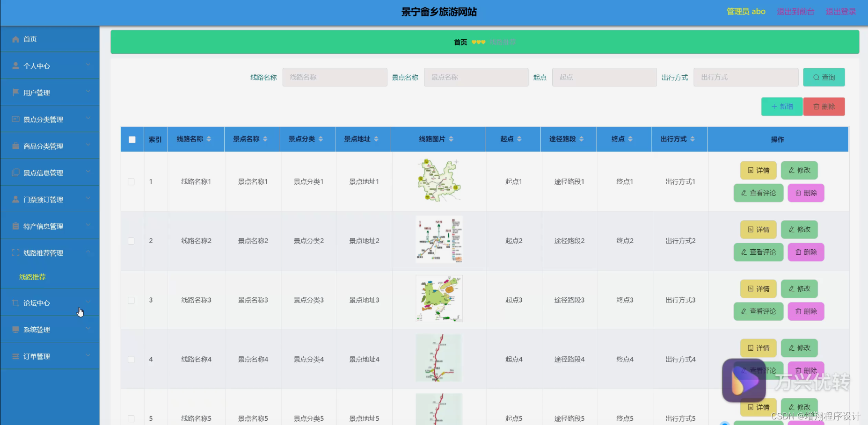Viewport: 868px width, 425px height.
Task: Focus the 出行方式 search field
Action: 746,77
